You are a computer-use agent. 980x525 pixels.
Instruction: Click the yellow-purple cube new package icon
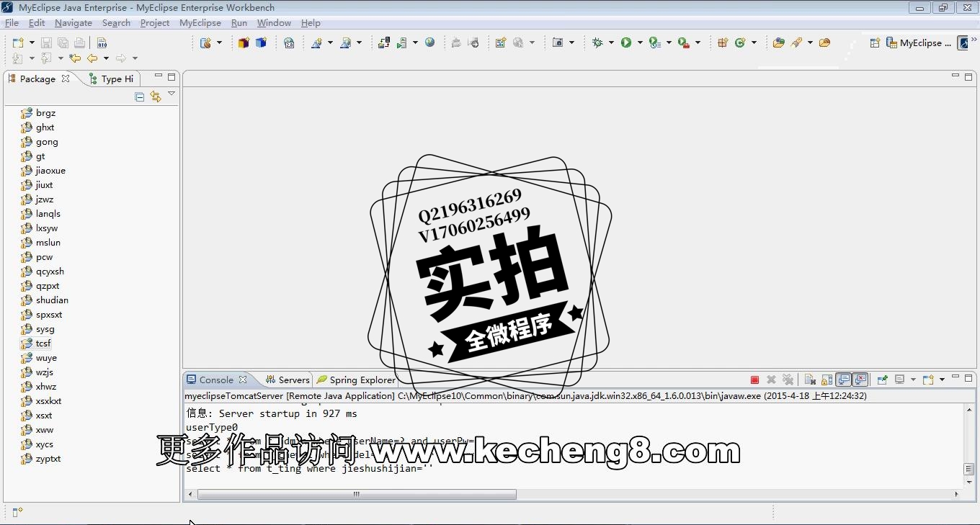pos(244,43)
